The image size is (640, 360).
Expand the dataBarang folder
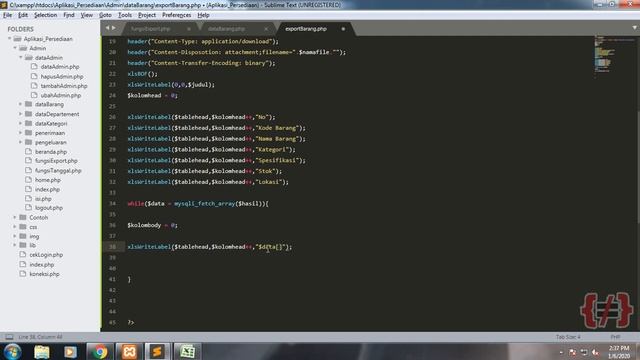pos(20,104)
